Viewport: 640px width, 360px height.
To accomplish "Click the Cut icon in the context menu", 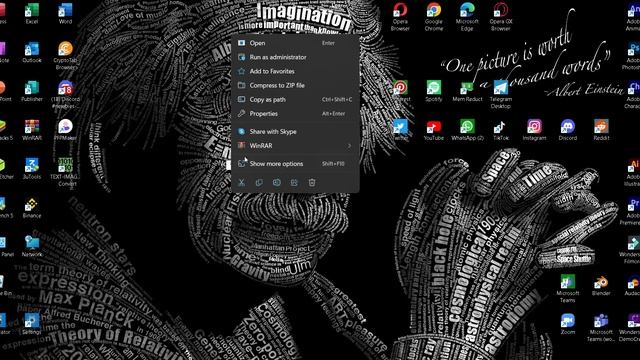I will pyautogui.click(x=242, y=182).
